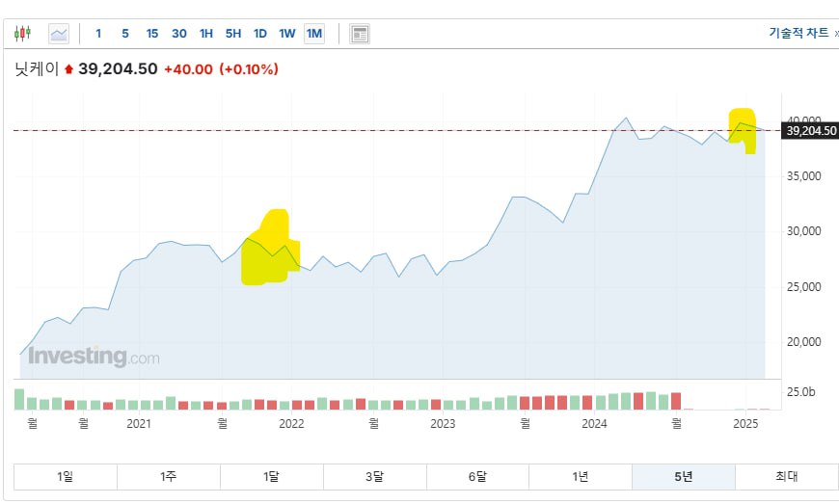Switch to candlestick chart type
The image size is (839, 504).
click(22, 34)
